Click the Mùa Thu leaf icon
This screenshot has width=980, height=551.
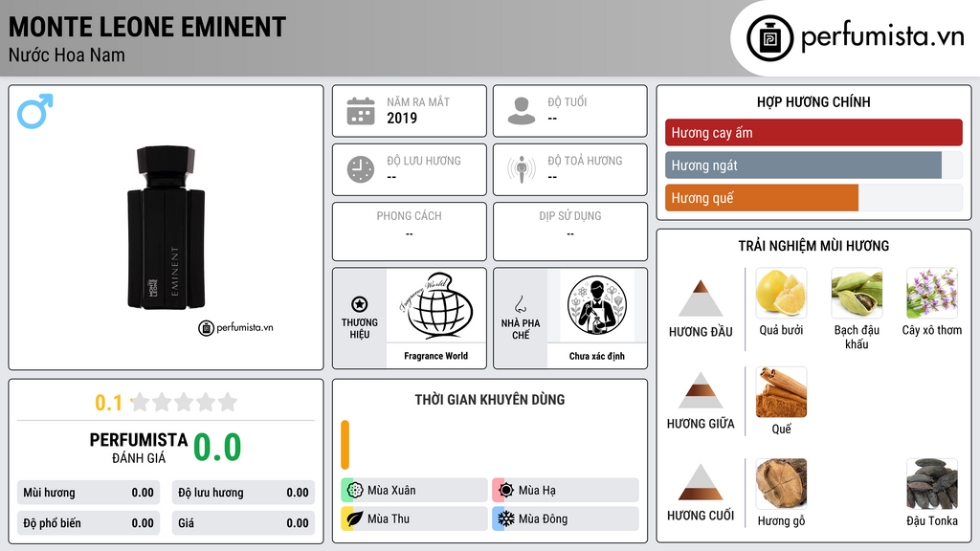(355, 518)
